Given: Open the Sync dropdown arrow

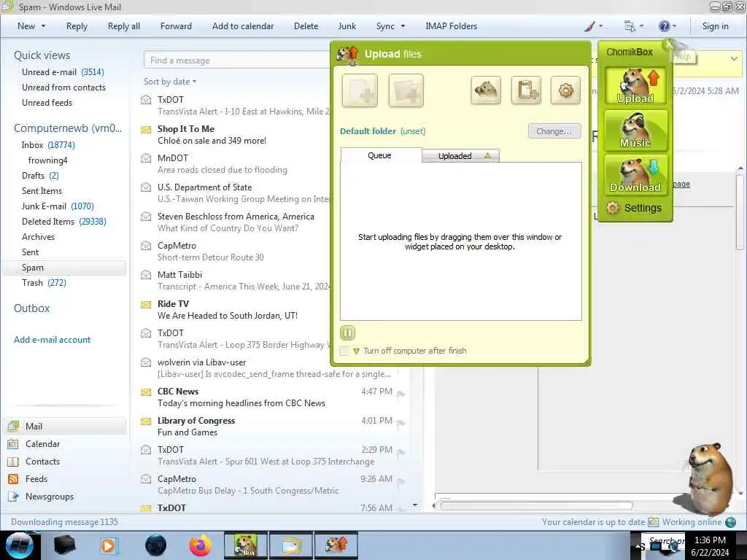Looking at the screenshot, I should [x=403, y=26].
